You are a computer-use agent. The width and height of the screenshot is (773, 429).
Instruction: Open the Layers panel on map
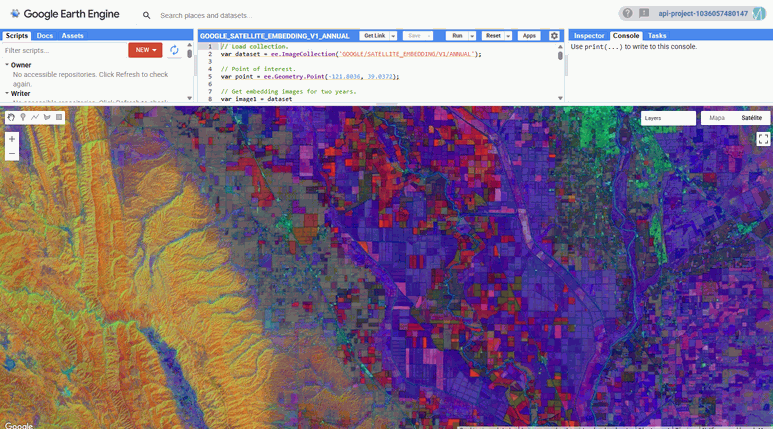[x=668, y=118]
